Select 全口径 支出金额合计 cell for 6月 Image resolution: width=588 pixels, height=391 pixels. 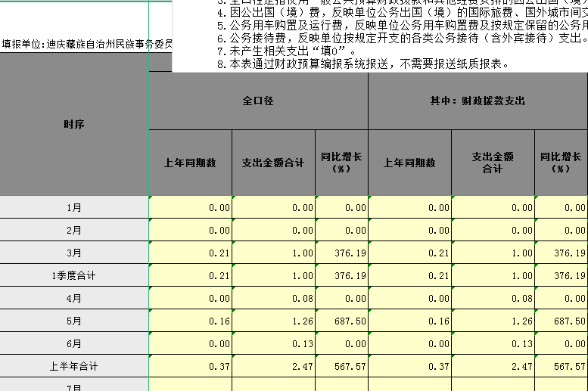(273, 343)
